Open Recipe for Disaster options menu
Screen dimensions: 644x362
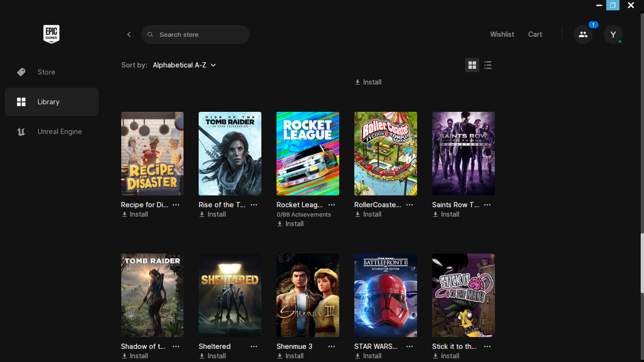pyautogui.click(x=176, y=205)
